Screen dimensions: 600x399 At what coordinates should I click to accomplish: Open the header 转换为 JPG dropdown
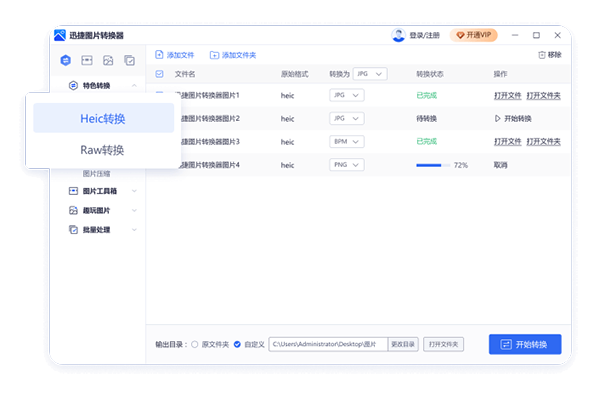[x=370, y=74]
